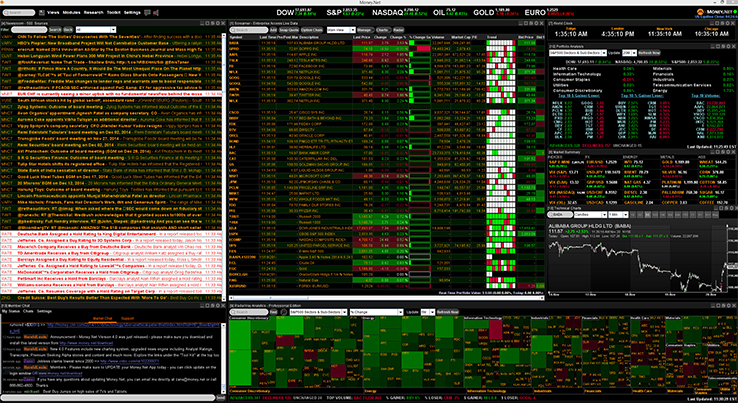Select the BABA row in Screener

(386, 43)
